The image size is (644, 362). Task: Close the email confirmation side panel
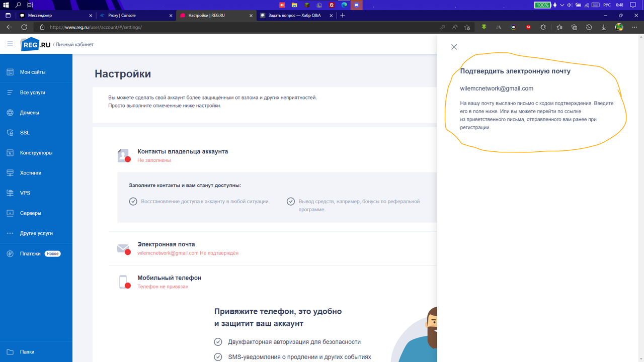(454, 47)
